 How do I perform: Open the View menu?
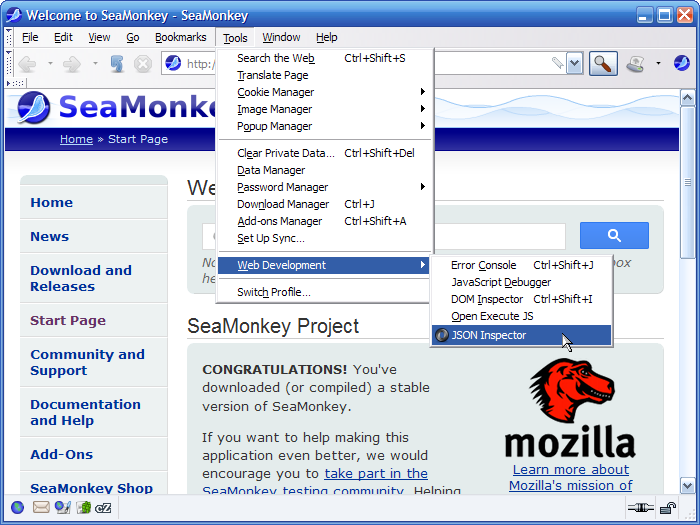99,38
